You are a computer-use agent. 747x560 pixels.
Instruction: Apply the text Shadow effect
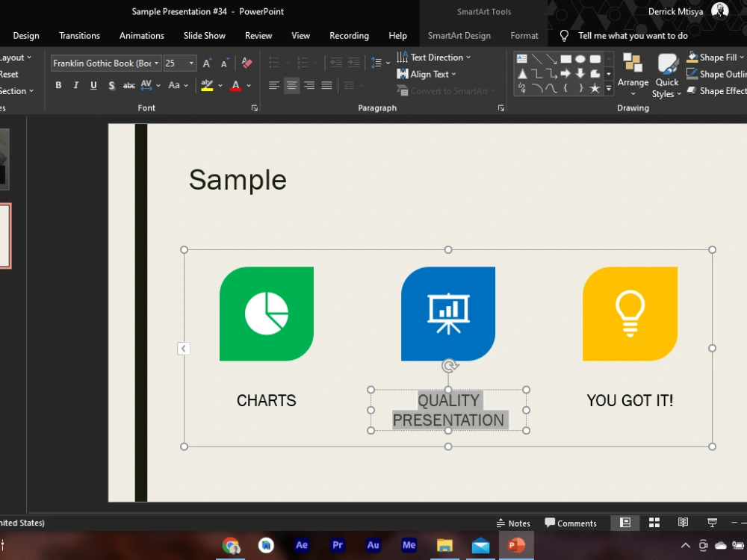click(111, 85)
